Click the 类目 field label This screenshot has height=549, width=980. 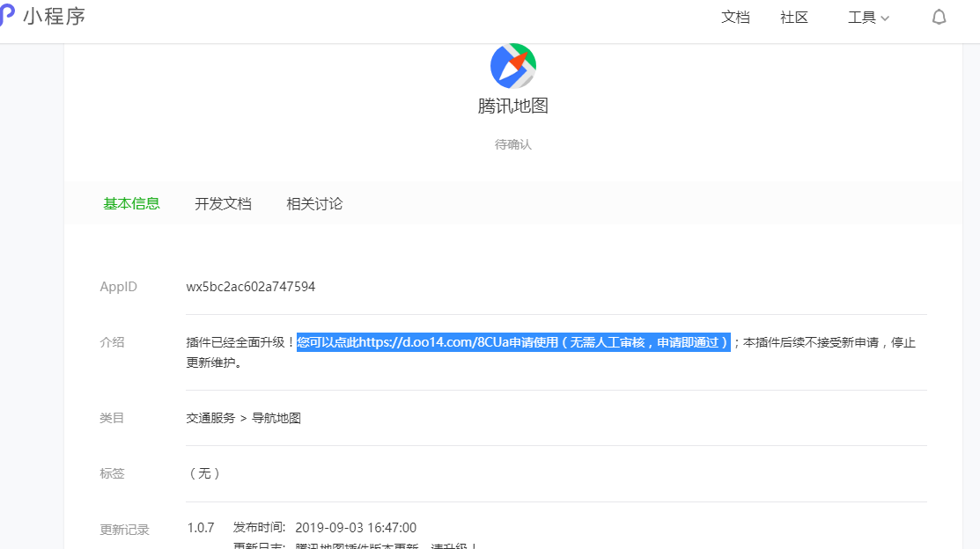coord(112,418)
